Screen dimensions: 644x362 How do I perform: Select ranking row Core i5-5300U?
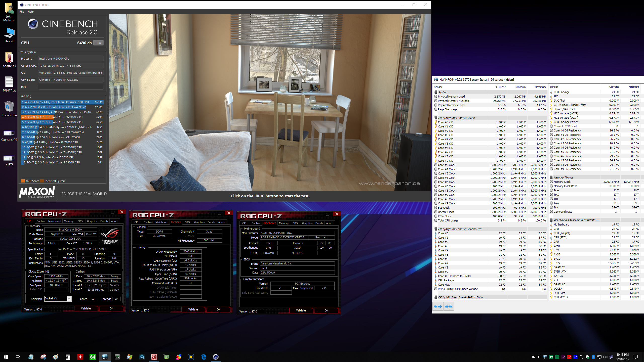(x=62, y=162)
